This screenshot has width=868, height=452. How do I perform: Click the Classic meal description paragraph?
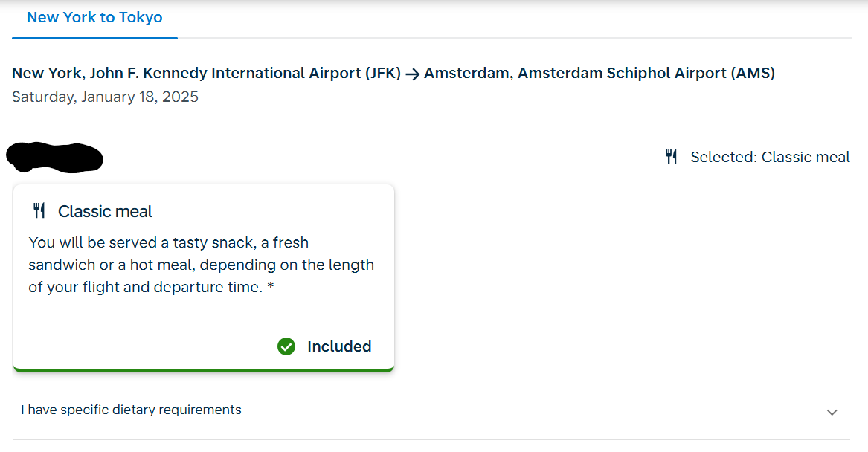pos(201,265)
